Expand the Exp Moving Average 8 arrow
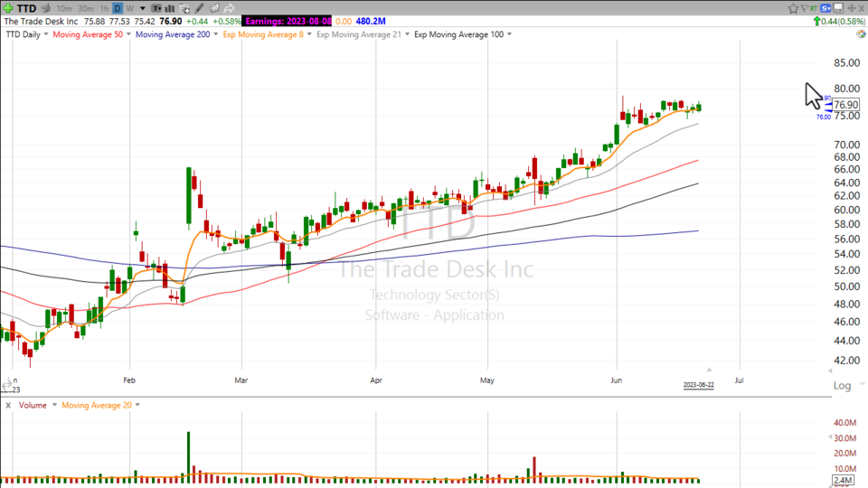The height and width of the screenshot is (488, 868). coord(309,34)
